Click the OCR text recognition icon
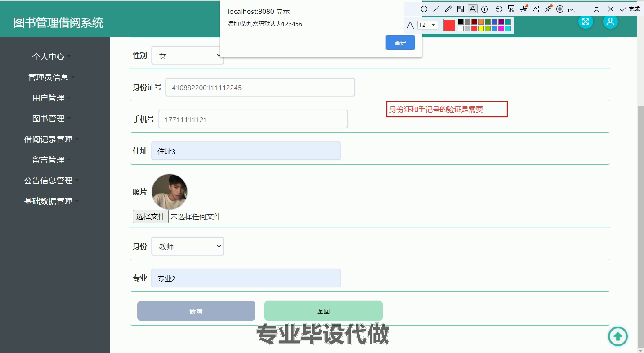This screenshot has width=644, height=353. (x=535, y=9)
